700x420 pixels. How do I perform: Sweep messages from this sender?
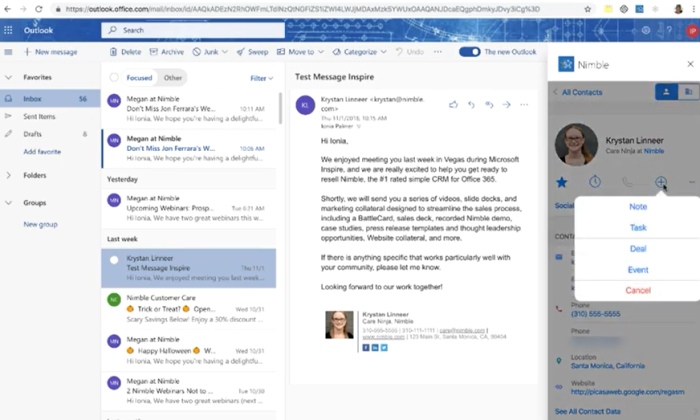[x=253, y=52]
